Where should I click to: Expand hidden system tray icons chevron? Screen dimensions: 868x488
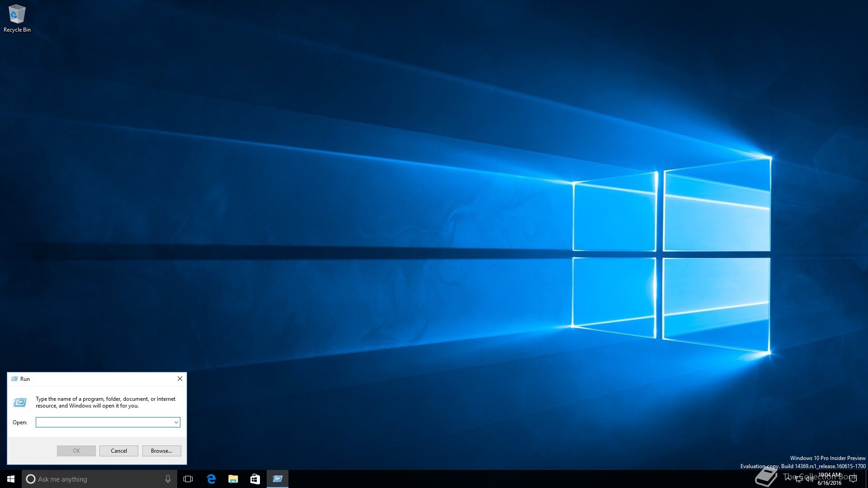788,478
